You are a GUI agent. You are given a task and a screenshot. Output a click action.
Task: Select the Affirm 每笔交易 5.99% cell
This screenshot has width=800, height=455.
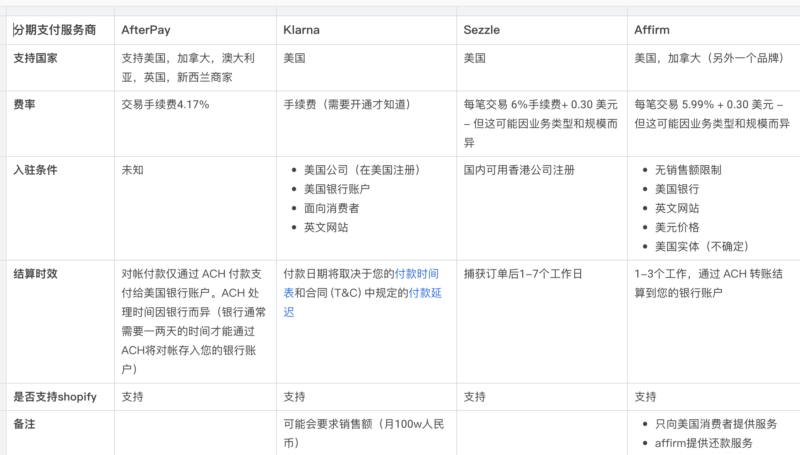pyautogui.click(x=714, y=124)
